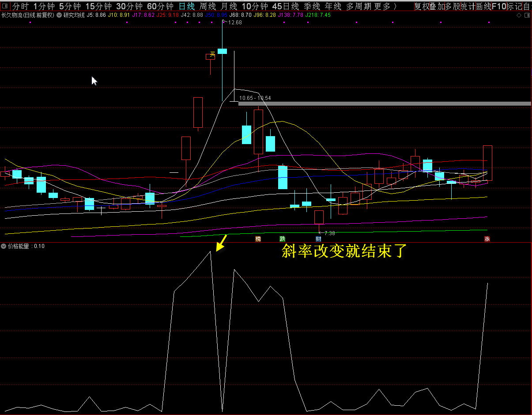Click the gray 10.65-10.54 gap band
532x415 pixels.
(385, 103)
